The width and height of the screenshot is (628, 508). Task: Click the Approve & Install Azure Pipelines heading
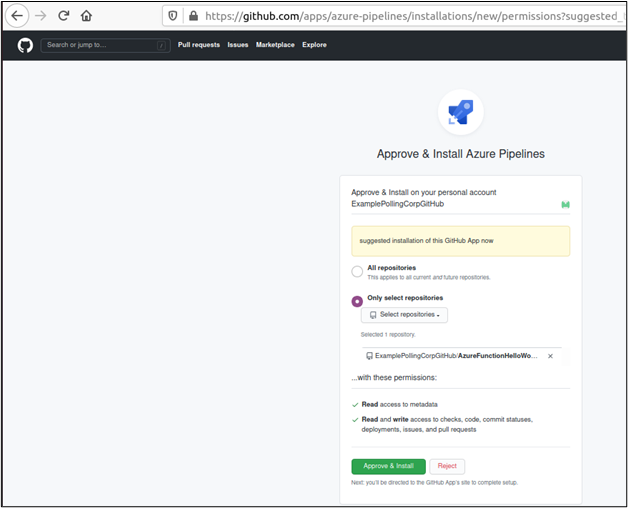pyautogui.click(x=461, y=154)
